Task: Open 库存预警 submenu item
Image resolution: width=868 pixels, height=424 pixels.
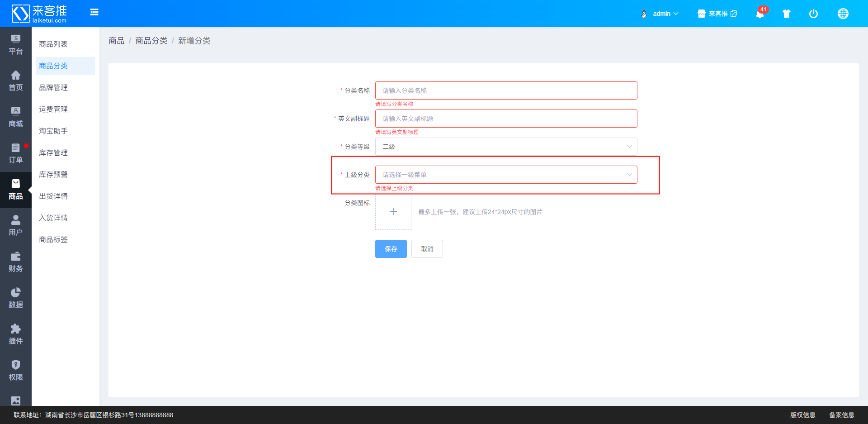Action: point(66,174)
